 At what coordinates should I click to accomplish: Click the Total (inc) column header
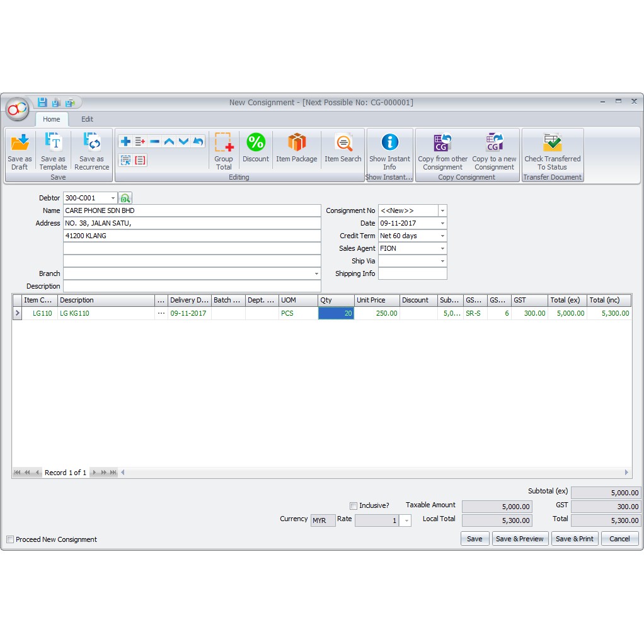point(609,300)
